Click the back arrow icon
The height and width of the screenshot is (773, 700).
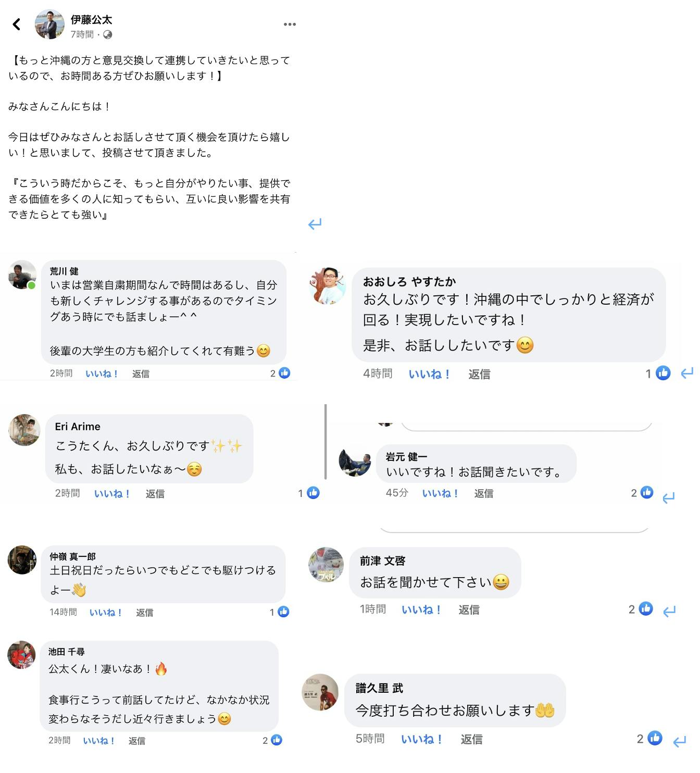point(17,24)
